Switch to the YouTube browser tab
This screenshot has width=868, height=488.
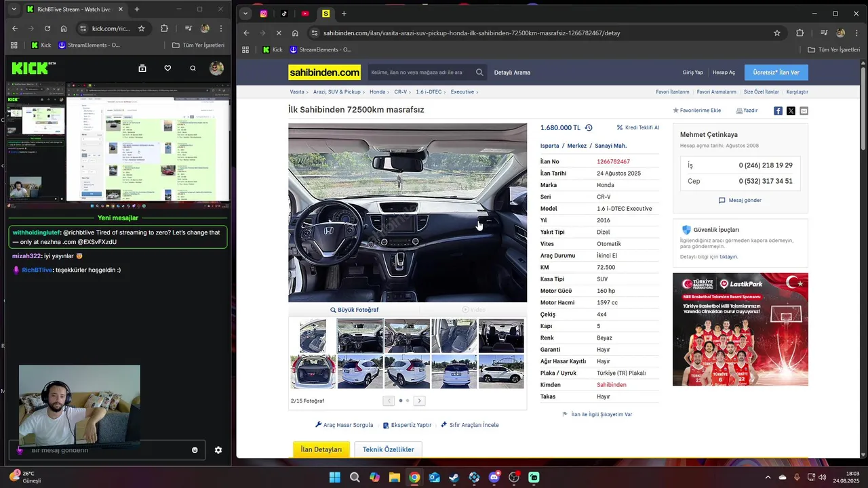tap(305, 14)
